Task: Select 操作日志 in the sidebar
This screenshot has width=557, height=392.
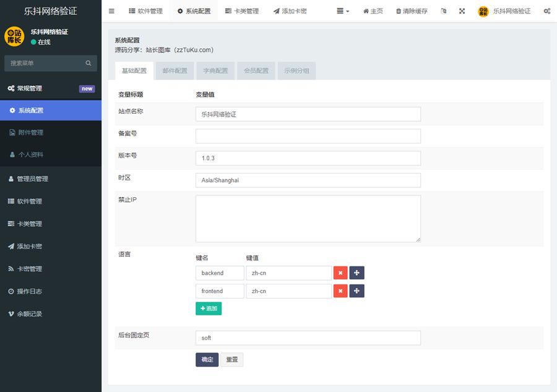Action: pyautogui.click(x=30, y=291)
